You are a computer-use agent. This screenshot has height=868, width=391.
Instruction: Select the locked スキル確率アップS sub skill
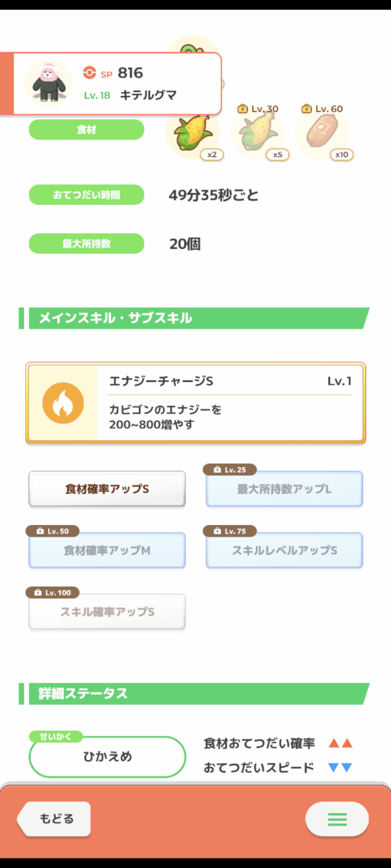107,612
